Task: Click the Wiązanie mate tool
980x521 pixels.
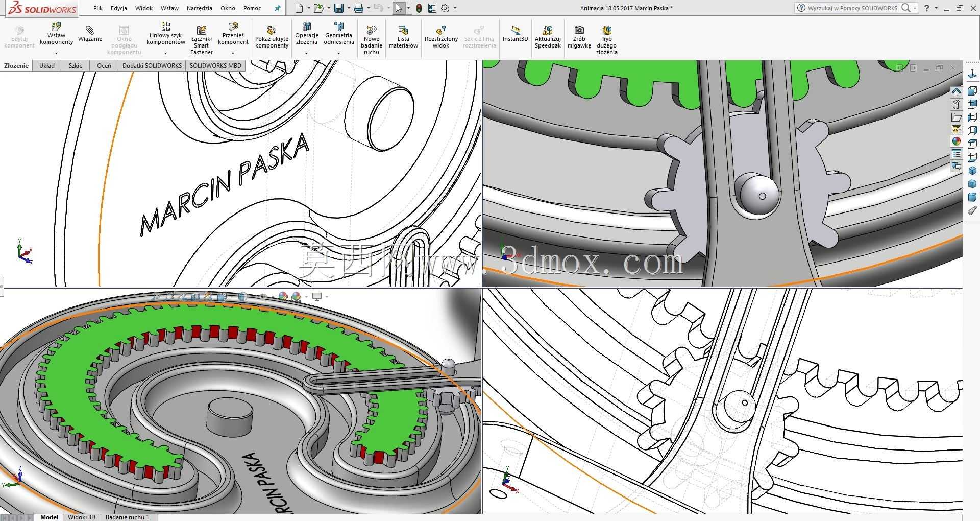Action: point(90,33)
